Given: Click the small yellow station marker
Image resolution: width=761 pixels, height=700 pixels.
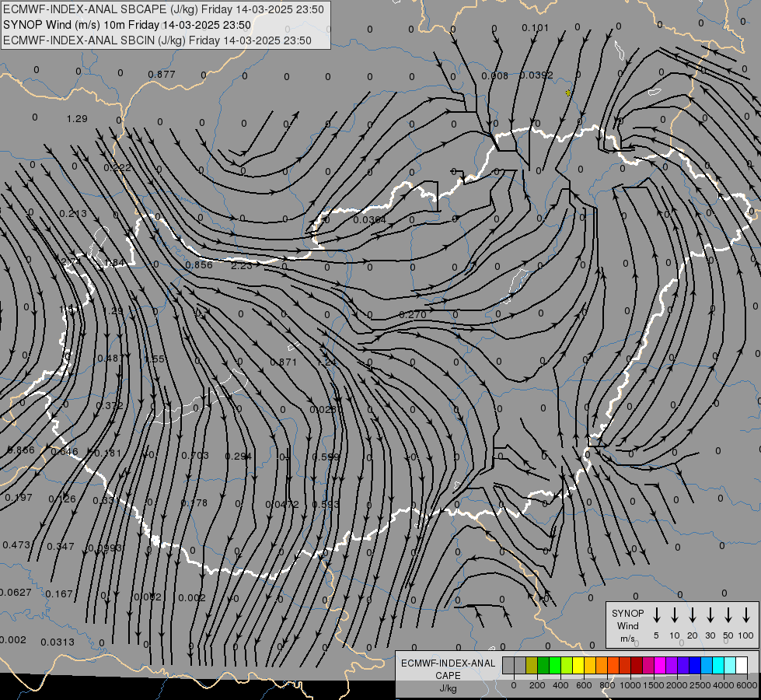Looking at the screenshot, I should (x=568, y=93).
